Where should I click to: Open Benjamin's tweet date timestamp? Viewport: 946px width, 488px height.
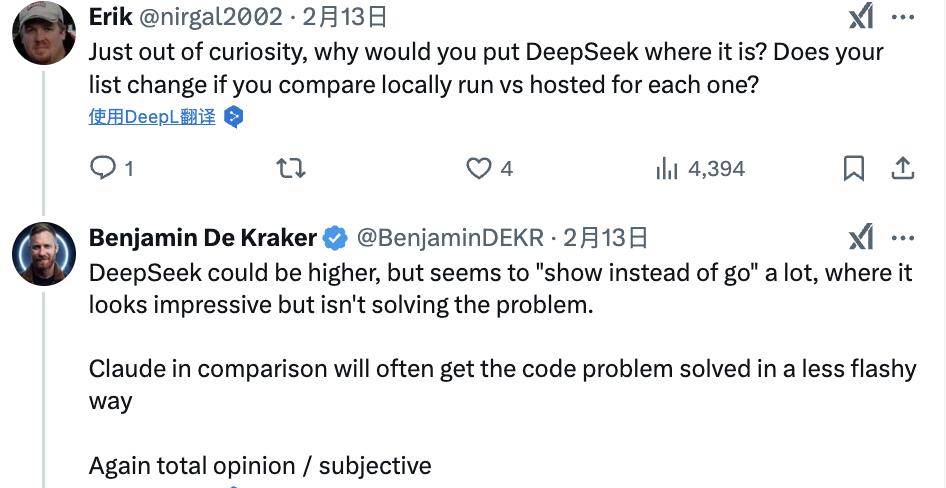tap(605, 238)
